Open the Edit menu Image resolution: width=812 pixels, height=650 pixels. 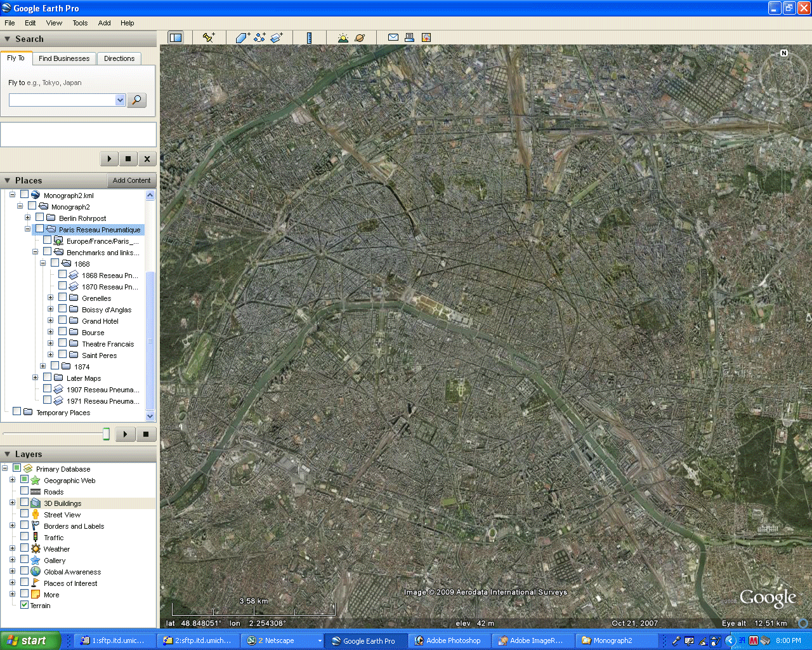pos(30,23)
